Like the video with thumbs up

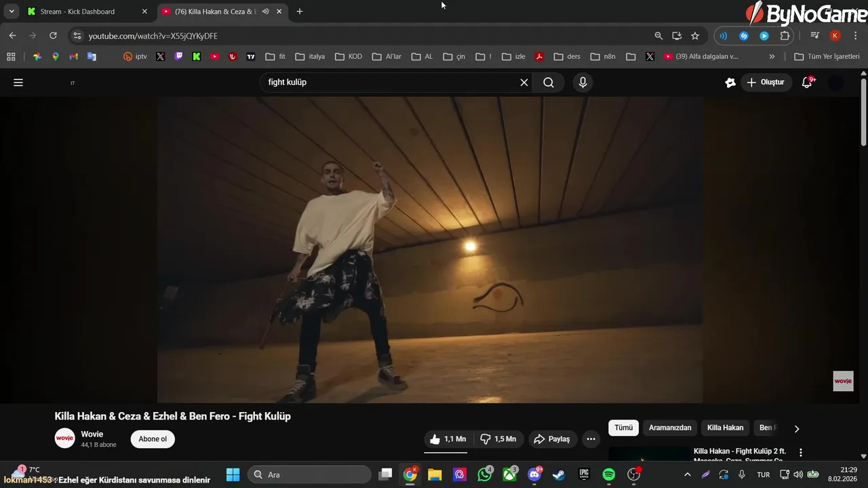[x=448, y=439]
